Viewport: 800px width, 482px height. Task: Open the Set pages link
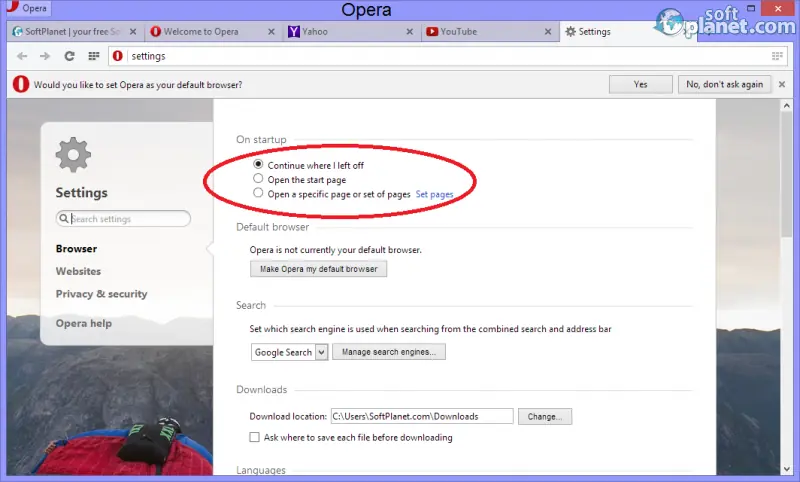point(434,194)
